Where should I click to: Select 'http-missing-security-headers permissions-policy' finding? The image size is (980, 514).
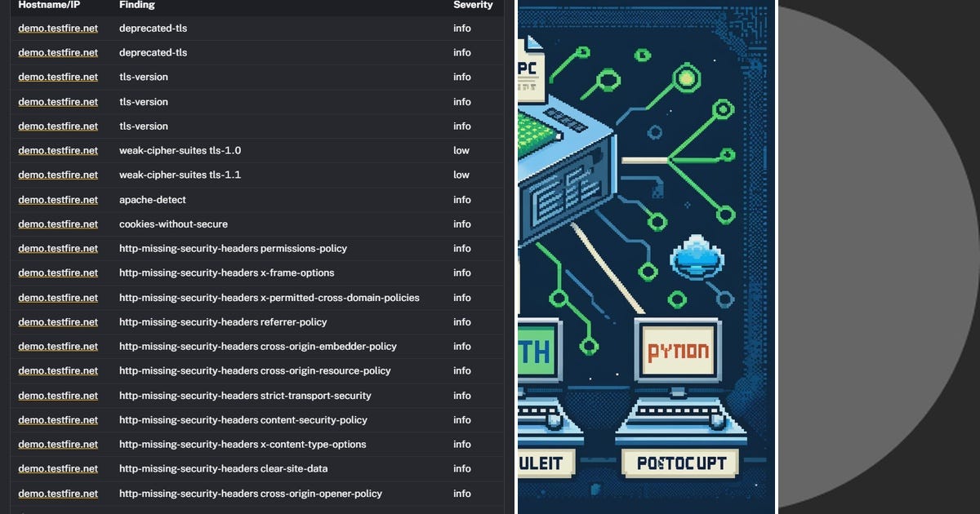click(233, 248)
